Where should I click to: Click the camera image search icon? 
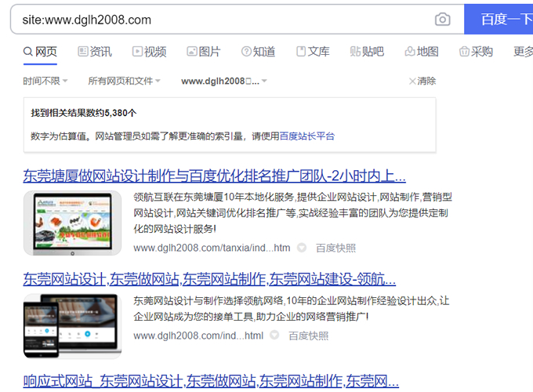click(442, 20)
